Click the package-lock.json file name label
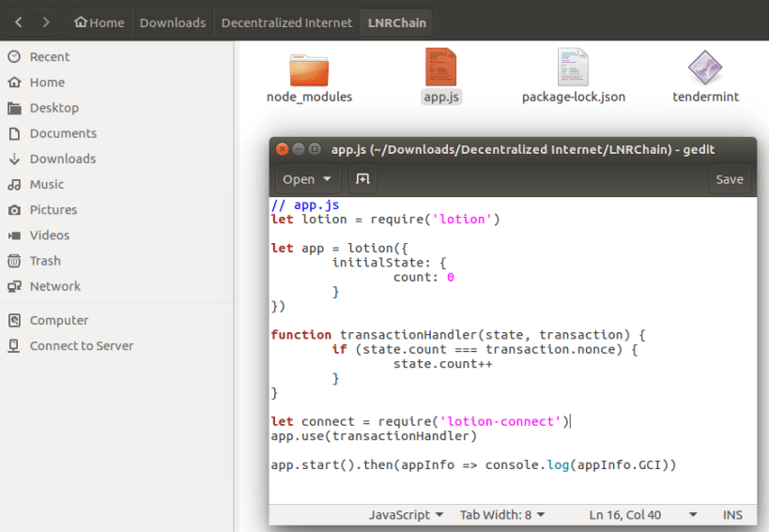 574,97
